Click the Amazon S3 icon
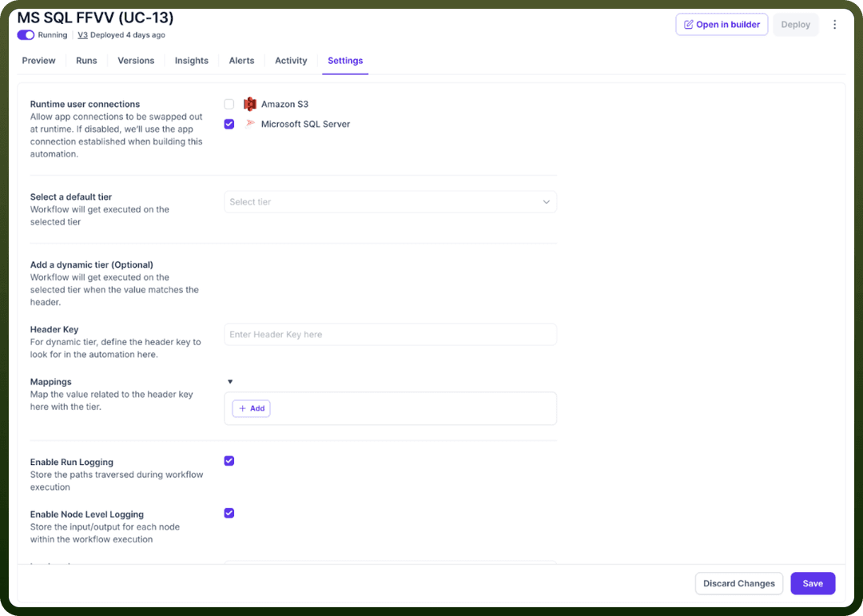Viewport: 863px width, 616px height. click(250, 104)
